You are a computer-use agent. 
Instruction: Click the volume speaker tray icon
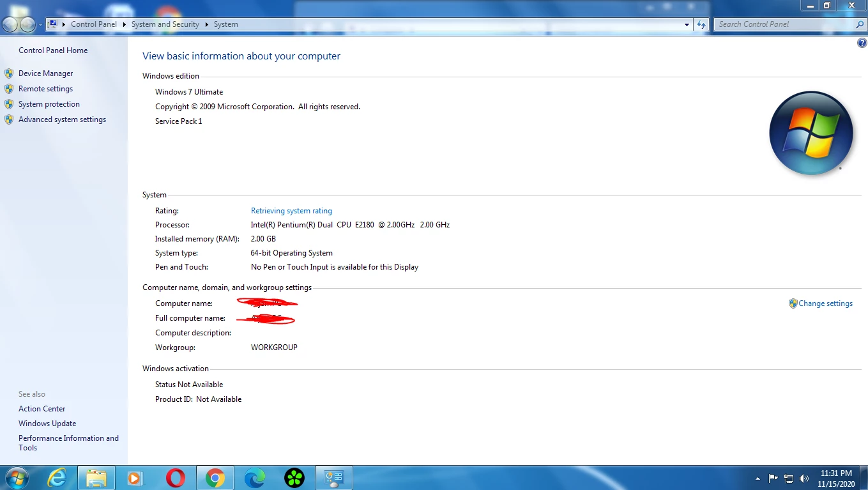[x=803, y=479]
